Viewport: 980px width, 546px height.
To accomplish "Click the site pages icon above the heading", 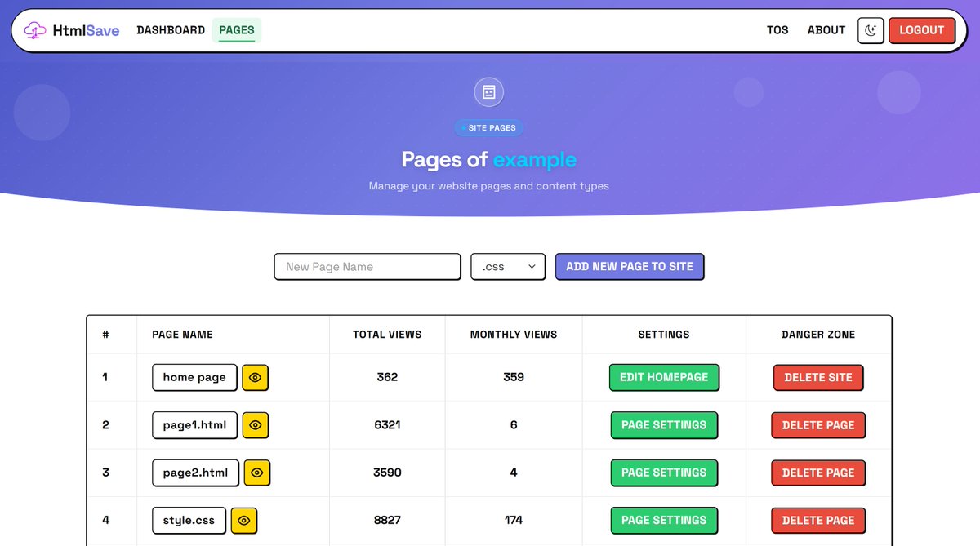I will tap(489, 92).
